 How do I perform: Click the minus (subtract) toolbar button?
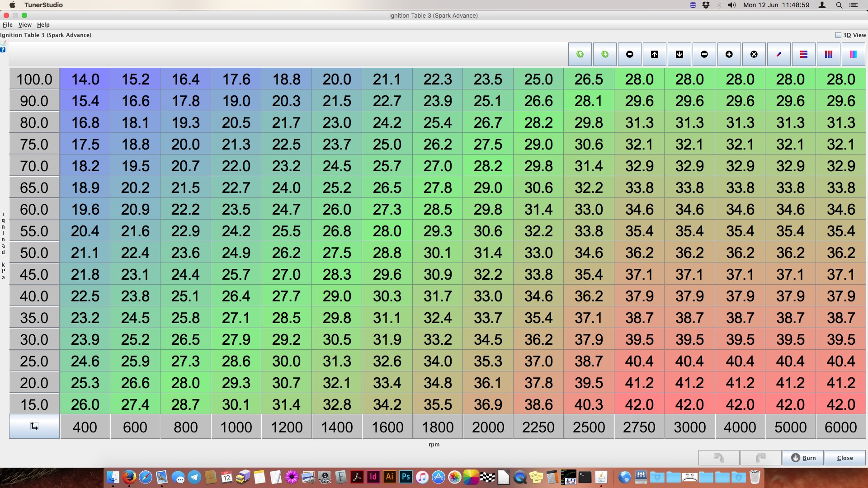tap(704, 54)
